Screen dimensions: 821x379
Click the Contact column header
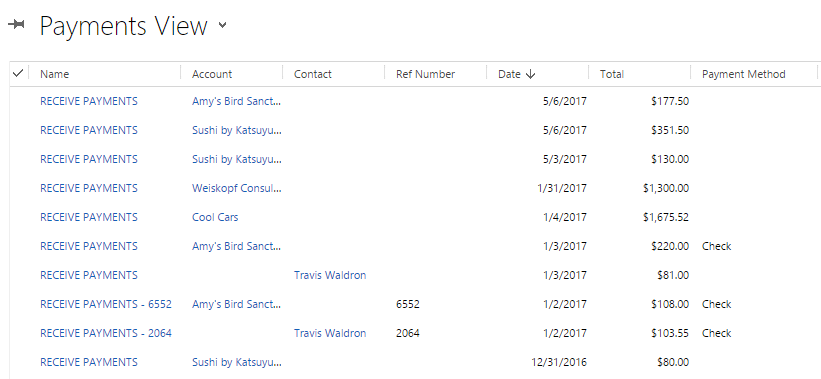coord(313,74)
